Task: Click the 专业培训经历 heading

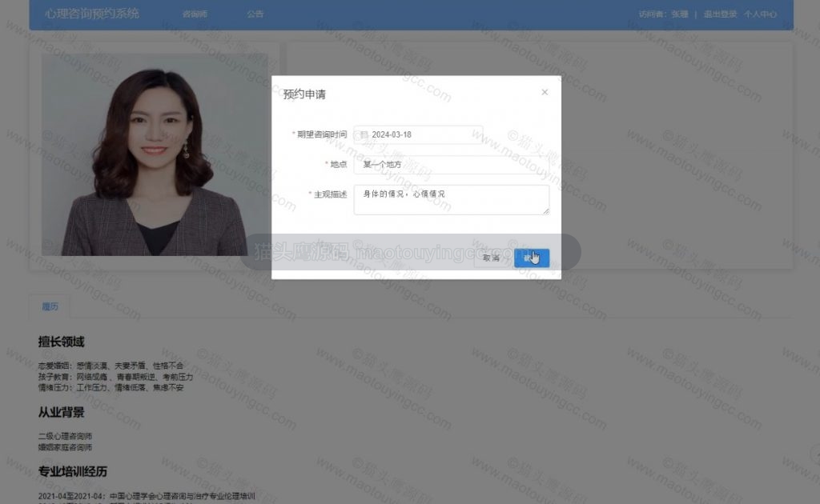Action: (73, 472)
